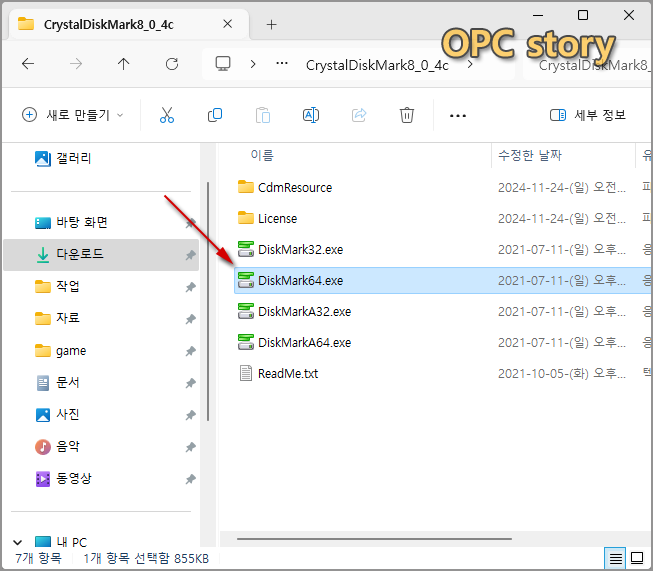Click the 음악 music icon in sidebar
The width and height of the screenshot is (653, 571).
pos(42,447)
